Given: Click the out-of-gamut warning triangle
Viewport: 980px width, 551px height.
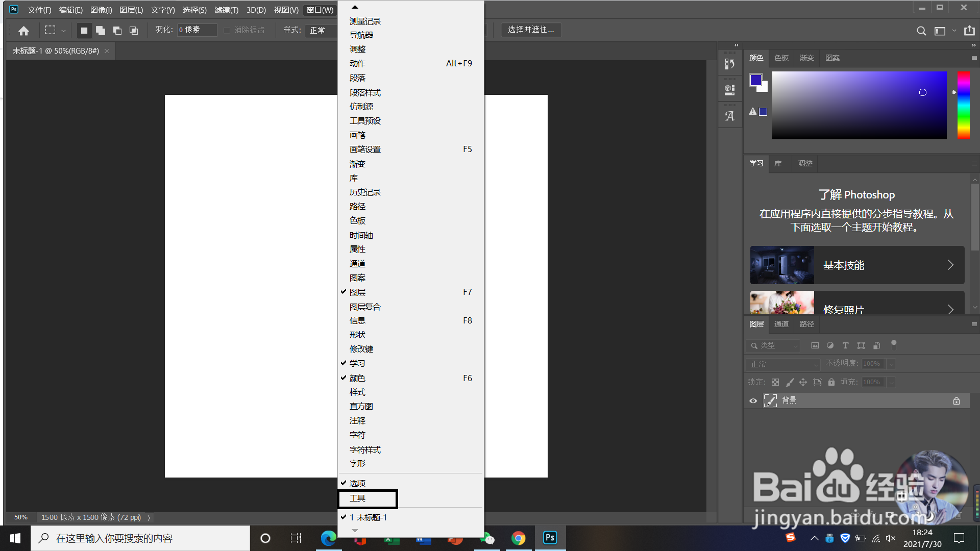Looking at the screenshot, I should pyautogui.click(x=753, y=111).
